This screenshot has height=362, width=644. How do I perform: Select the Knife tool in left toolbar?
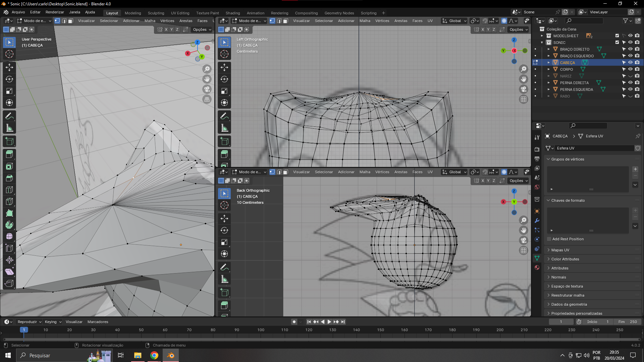(x=9, y=201)
